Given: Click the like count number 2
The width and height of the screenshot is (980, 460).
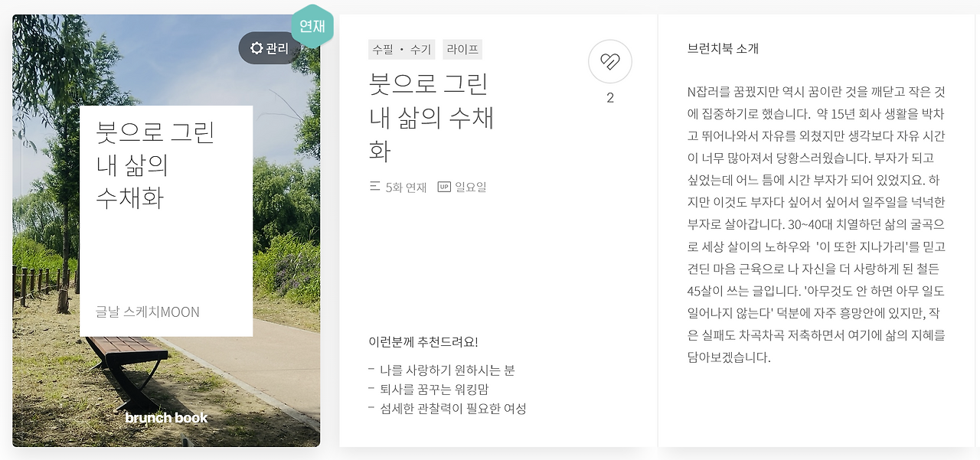Looking at the screenshot, I should 609,97.
